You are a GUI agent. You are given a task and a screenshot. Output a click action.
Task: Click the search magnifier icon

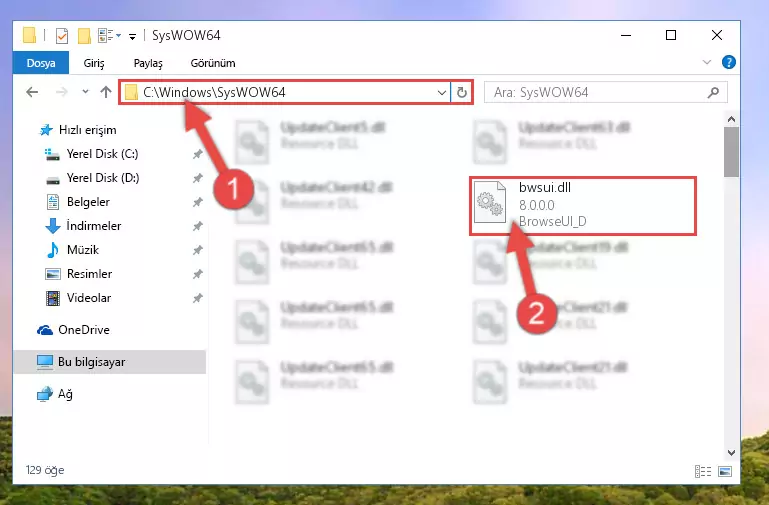click(714, 92)
